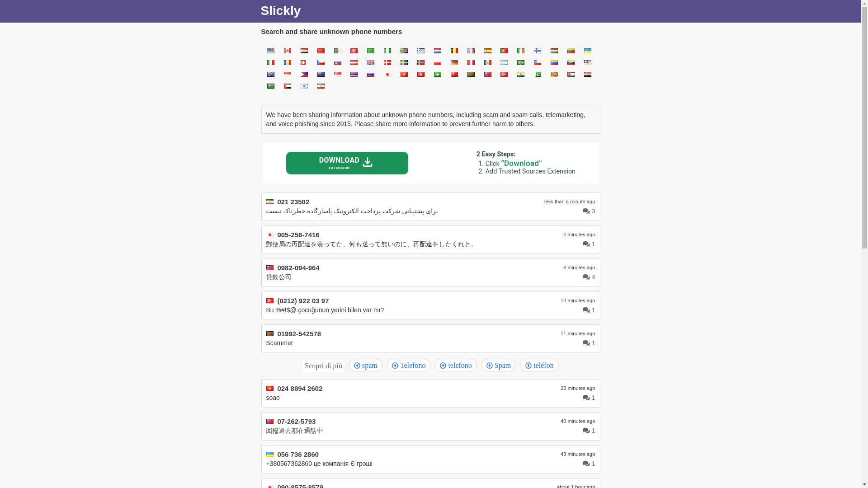Open the Philippines flag link
The height and width of the screenshot is (488, 868).
304,74
